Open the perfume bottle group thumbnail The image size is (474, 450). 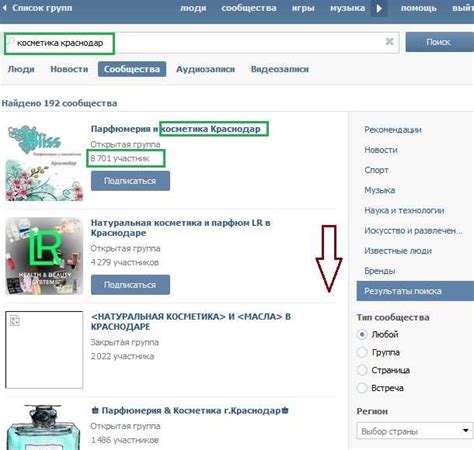pyautogui.click(x=44, y=427)
